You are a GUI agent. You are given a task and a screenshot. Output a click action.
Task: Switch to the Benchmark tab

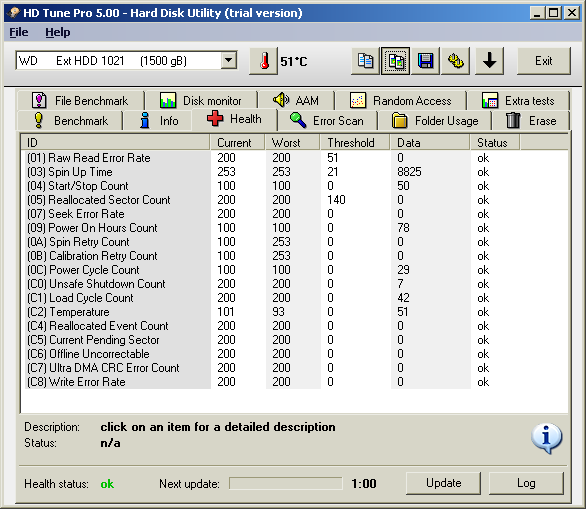click(x=70, y=121)
